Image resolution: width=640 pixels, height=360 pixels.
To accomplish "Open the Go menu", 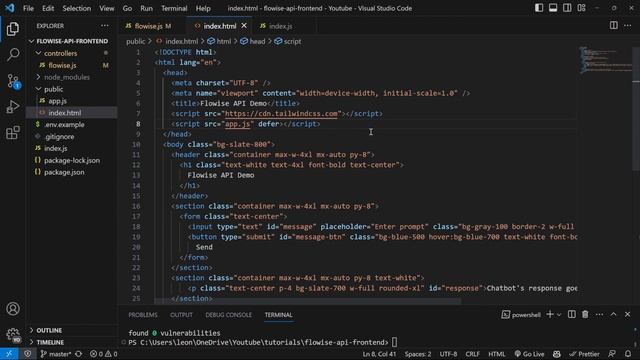I will (x=127, y=8).
